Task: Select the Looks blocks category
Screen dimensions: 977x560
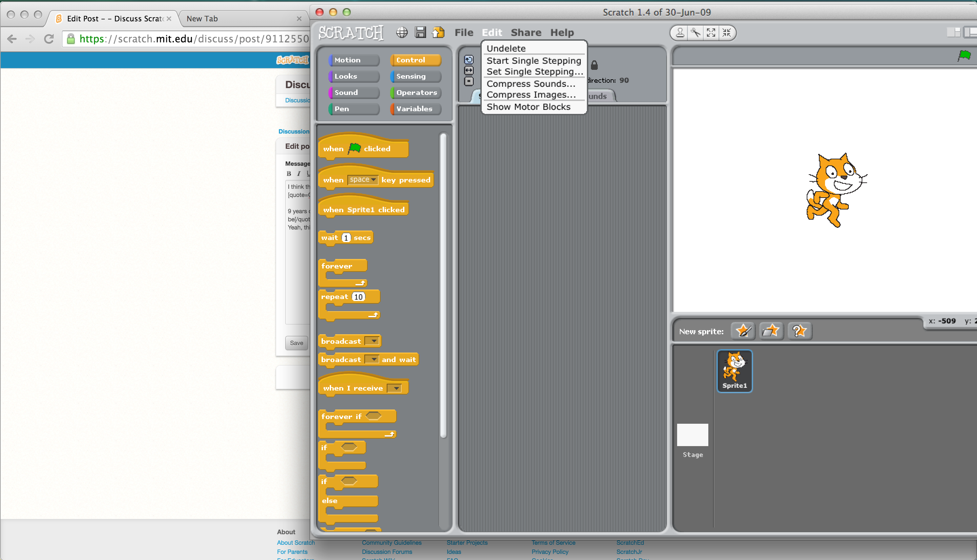Action: click(x=353, y=76)
